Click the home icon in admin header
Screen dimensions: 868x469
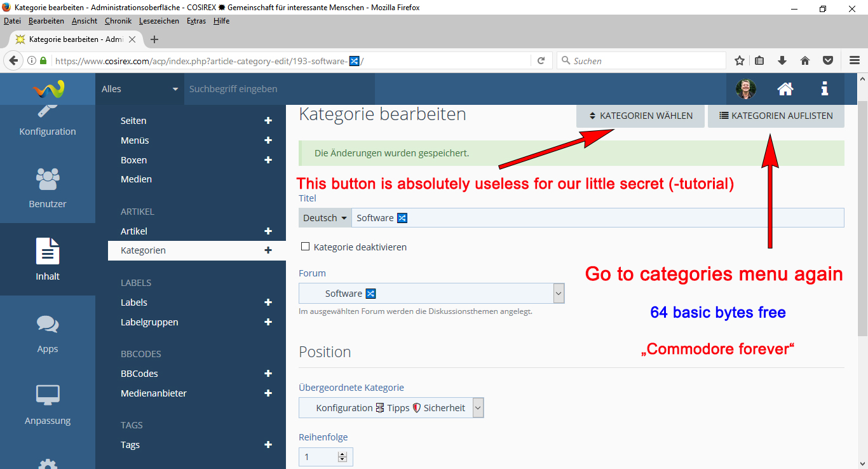(785, 89)
